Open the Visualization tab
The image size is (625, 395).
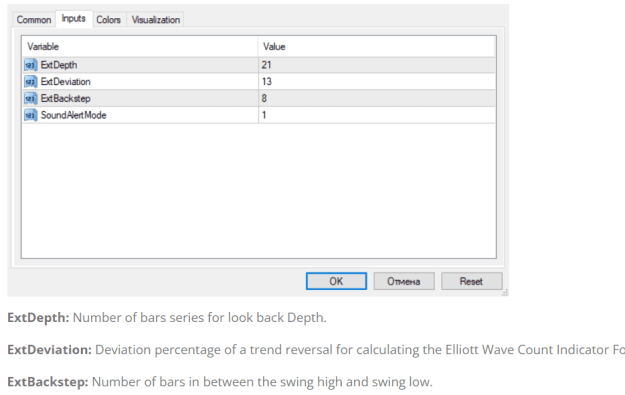155,20
